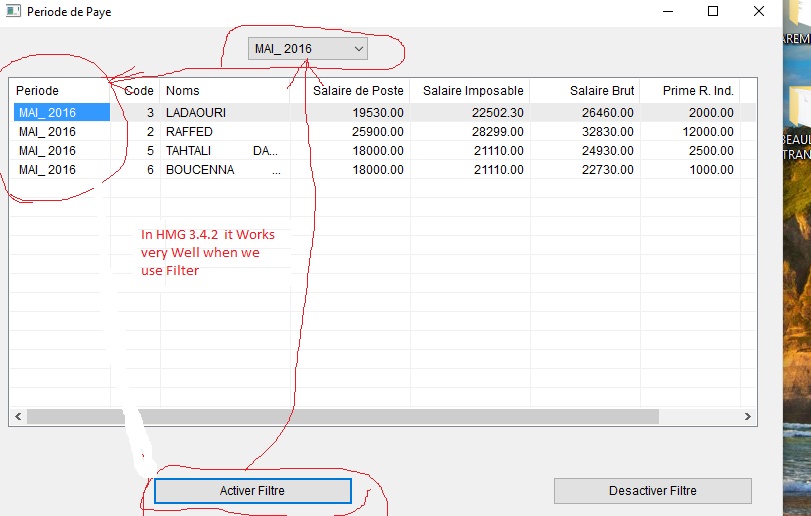Viewport: 811px width, 516px height.
Task: Click Salaire de Poste 18000.00 in BOUCENNA row
Action: click(378, 170)
